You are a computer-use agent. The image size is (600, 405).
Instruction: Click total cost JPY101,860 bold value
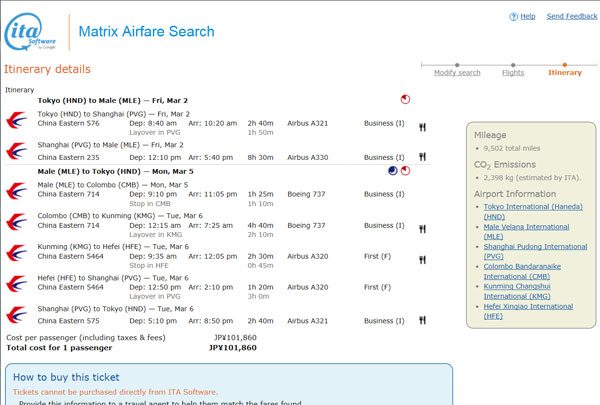(x=233, y=348)
